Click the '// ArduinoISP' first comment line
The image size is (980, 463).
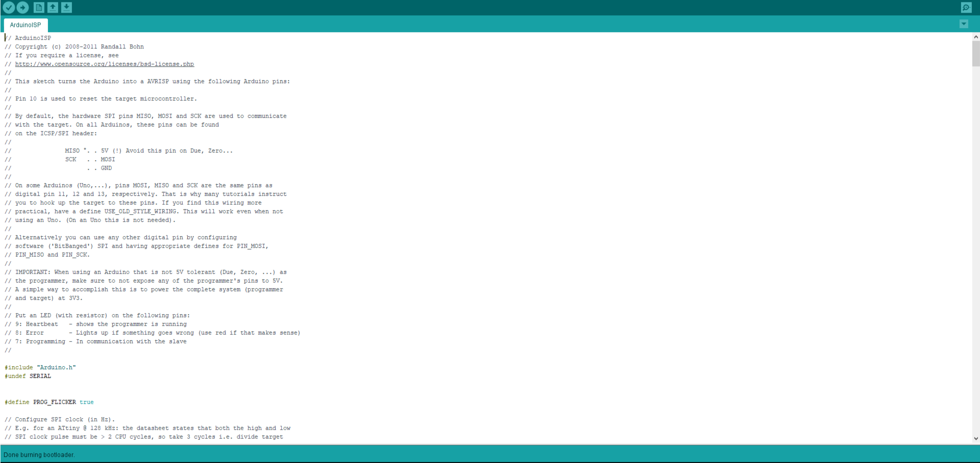[x=28, y=38]
